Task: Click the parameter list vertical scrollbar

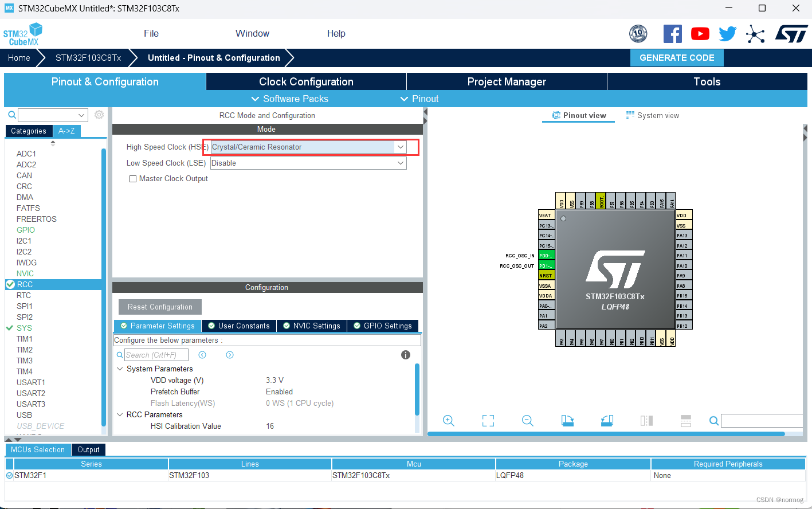Action: 417,390
